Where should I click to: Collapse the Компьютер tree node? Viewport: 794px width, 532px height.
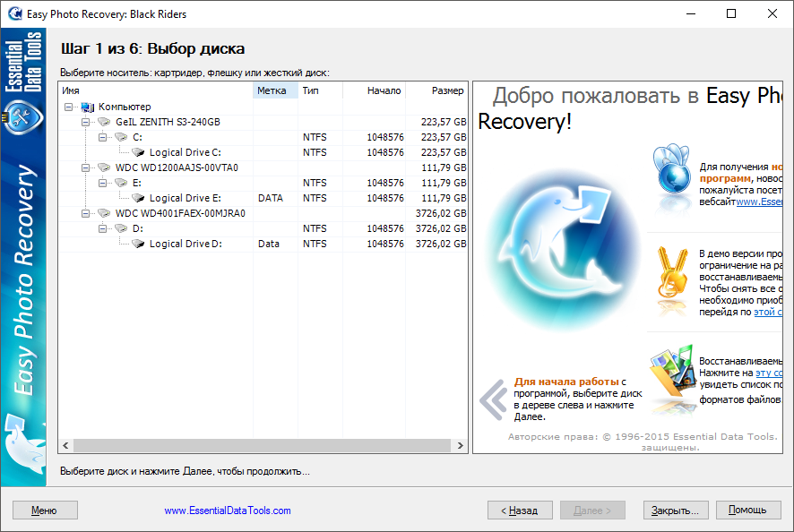click(68, 107)
